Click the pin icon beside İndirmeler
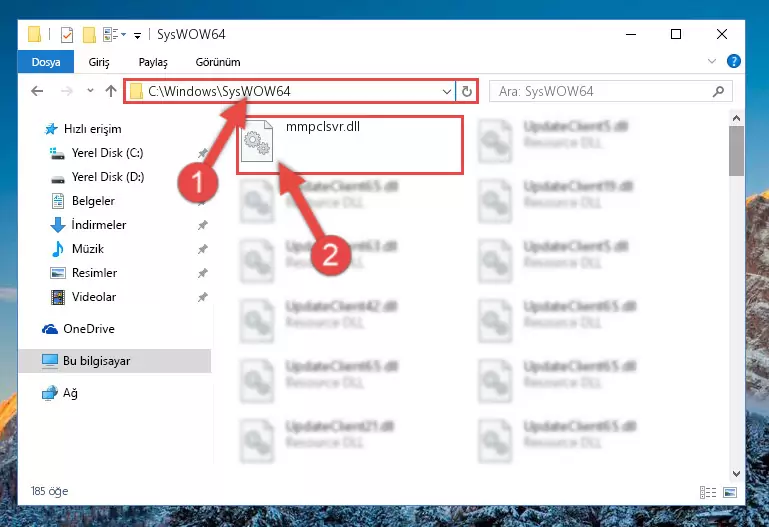Viewport: 769px width, 527px height. pos(202,225)
